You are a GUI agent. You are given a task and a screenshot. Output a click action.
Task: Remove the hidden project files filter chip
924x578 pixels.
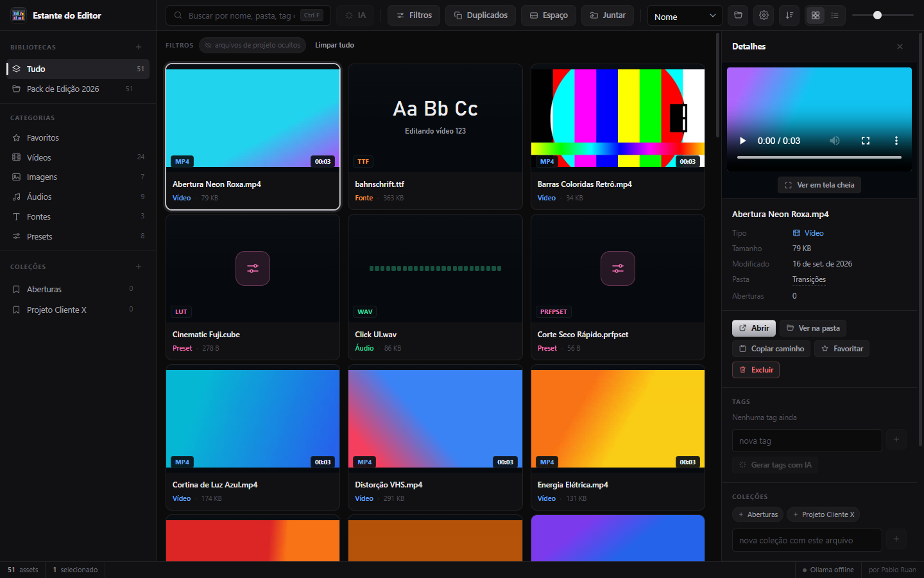[252, 46]
